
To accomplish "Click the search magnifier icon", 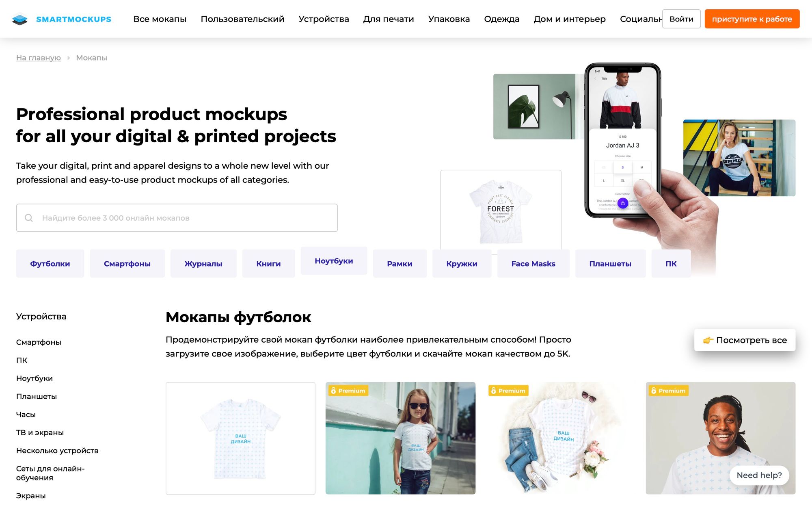I will click(x=29, y=218).
